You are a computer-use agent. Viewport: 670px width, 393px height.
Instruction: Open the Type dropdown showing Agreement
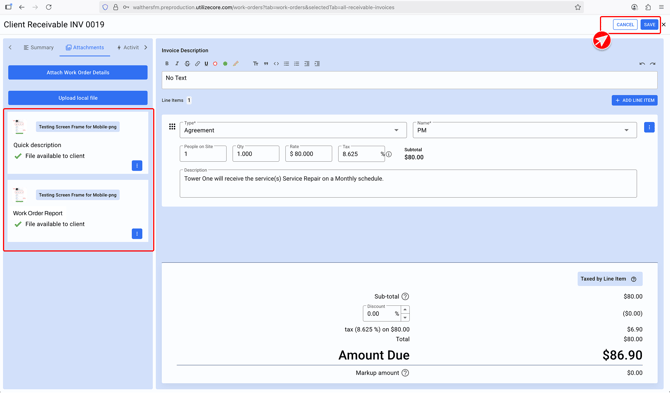[x=293, y=130]
